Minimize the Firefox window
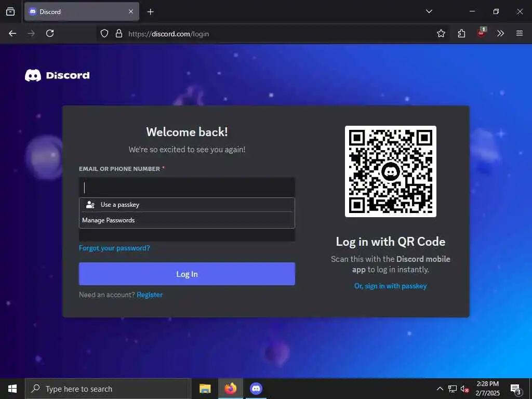This screenshot has width=532, height=399. [472, 11]
